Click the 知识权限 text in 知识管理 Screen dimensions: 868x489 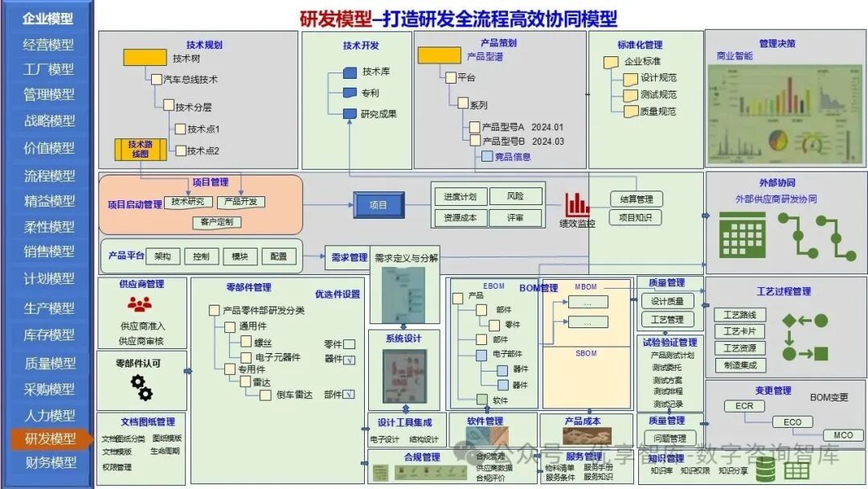pos(695,471)
